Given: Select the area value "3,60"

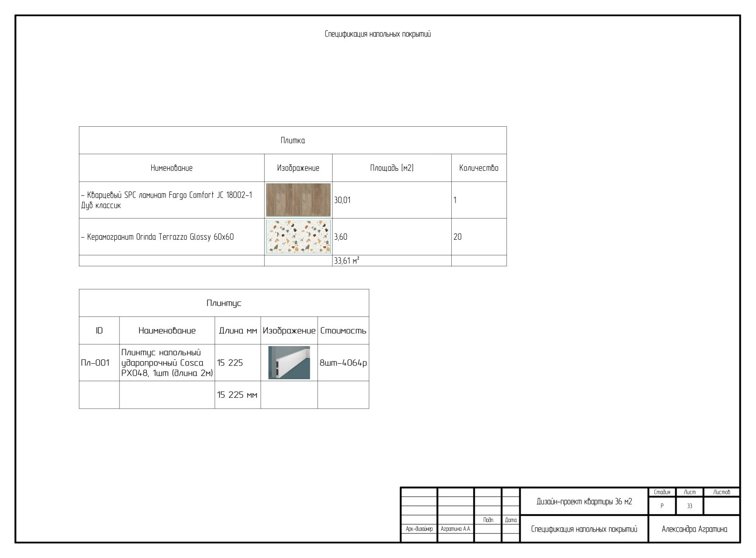Looking at the screenshot, I should (x=341, y=237).
